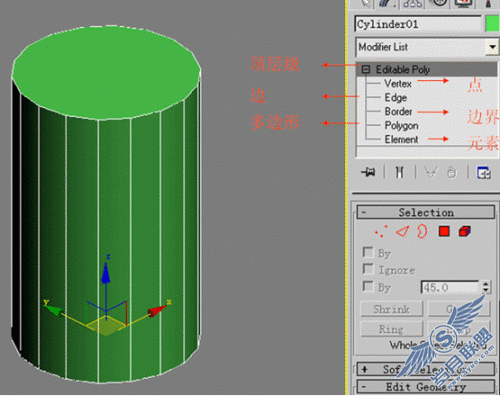Image resolution: width=500 pixels, height=396 pixels.
Task: Click the Ring button
Action: click(x=392, y=329)
